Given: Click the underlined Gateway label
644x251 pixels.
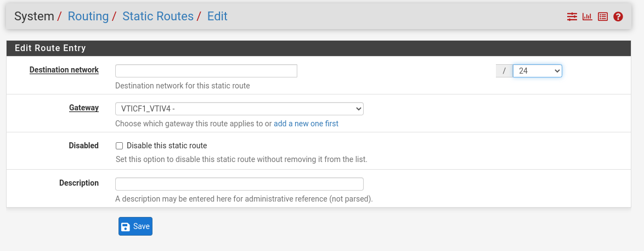Looking at the screenshot, I should [84, 108].
